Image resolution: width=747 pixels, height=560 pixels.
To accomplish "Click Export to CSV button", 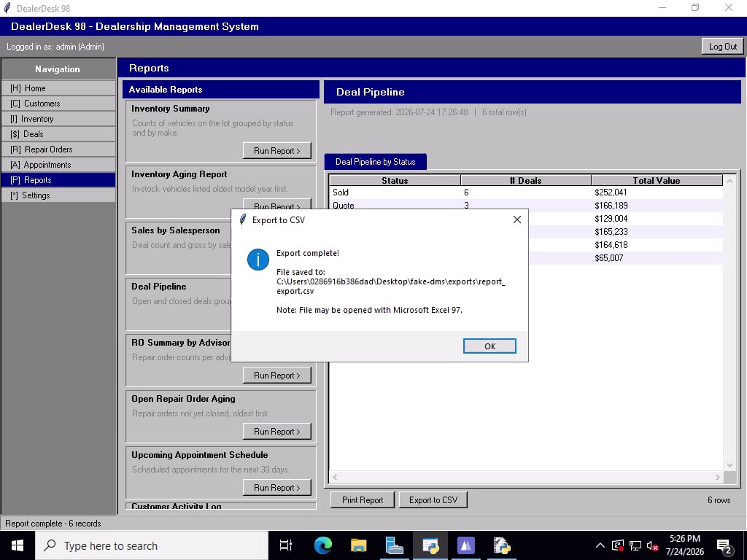I will [x=433, y=500].
